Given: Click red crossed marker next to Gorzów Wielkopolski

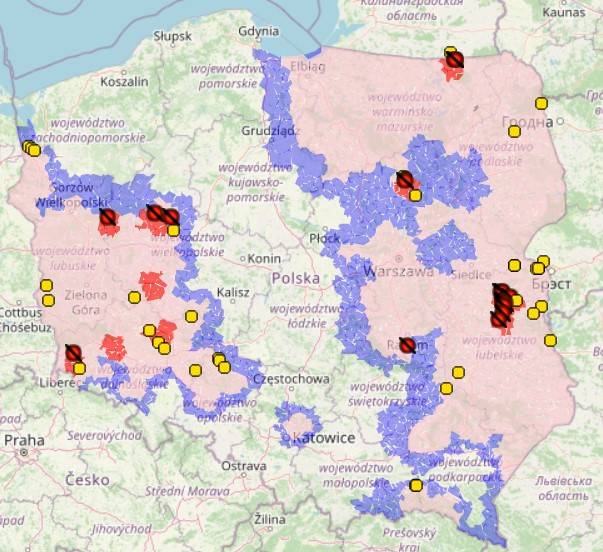Looking at the screenshot, I should (108, 218).
